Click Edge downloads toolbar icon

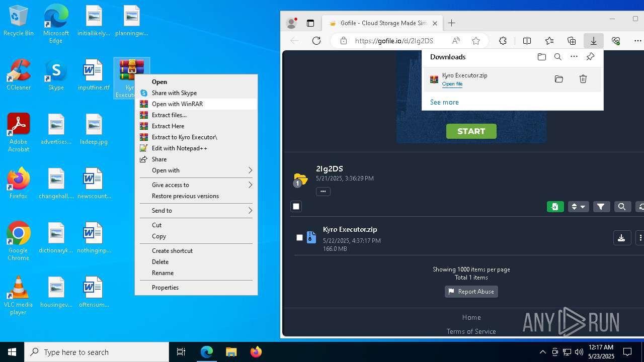click(x=594, y=41)
